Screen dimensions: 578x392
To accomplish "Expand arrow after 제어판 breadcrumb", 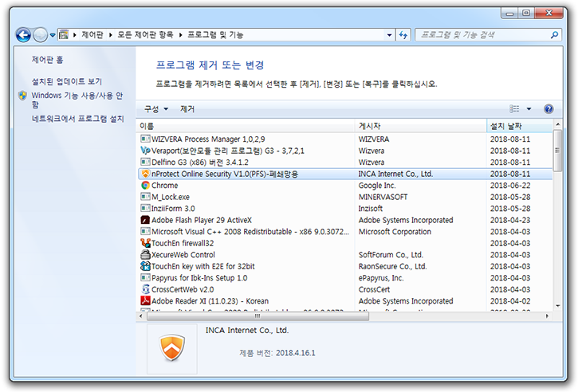I will [x=110, y=35].
